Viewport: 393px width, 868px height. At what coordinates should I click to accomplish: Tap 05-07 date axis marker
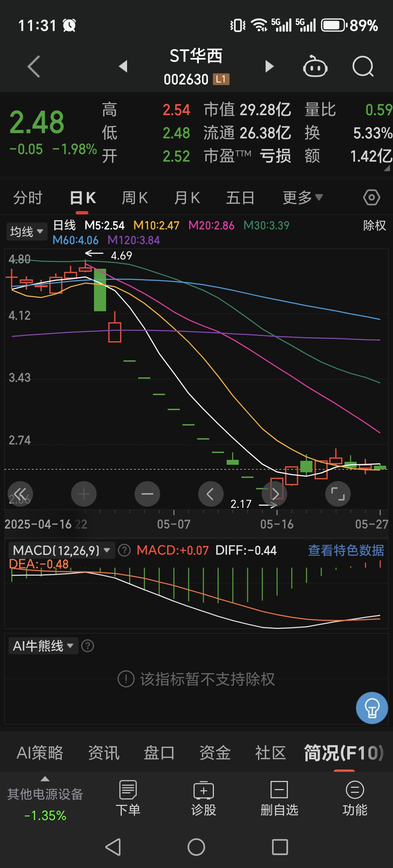pos(174,524)
